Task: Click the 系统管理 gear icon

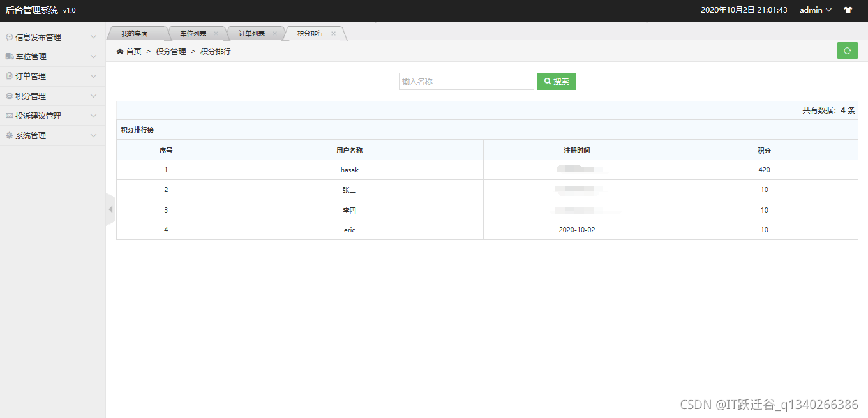Action: [x=9, y=135]
